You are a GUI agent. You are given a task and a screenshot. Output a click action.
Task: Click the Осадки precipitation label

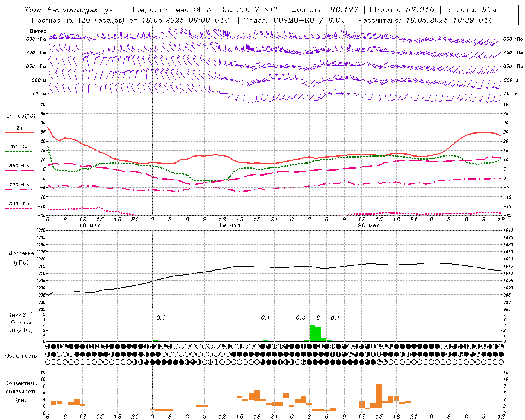click(x=21, y=322)
